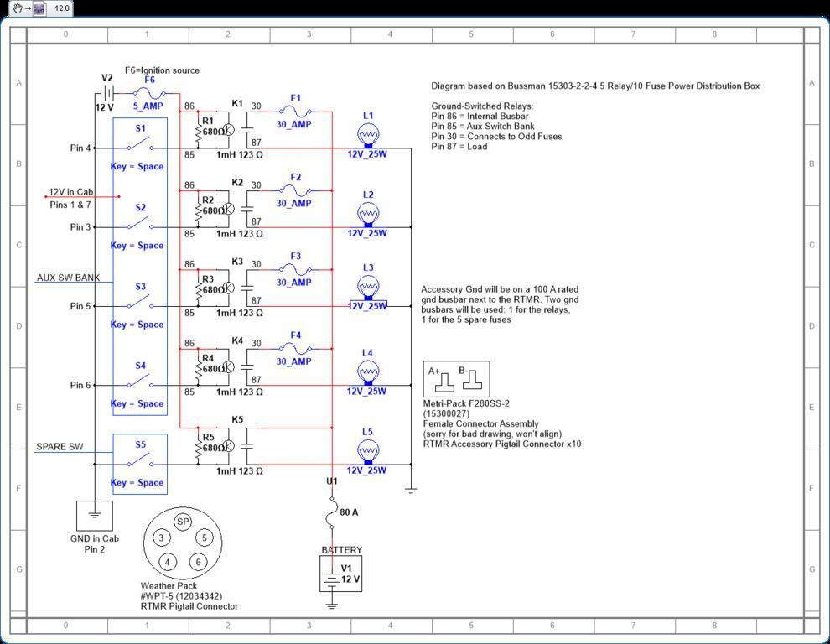Viewport: 830px width, 644px height.
Task: Click the K5 relay label
Action: 237,419
